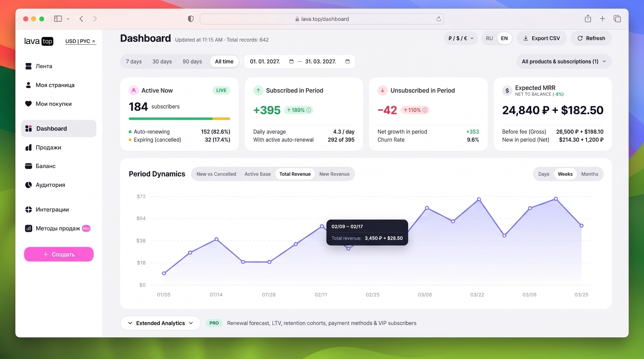Click the start date field 01. 01. 2027.
Viewport: 644px width, 359px height.
265,61
